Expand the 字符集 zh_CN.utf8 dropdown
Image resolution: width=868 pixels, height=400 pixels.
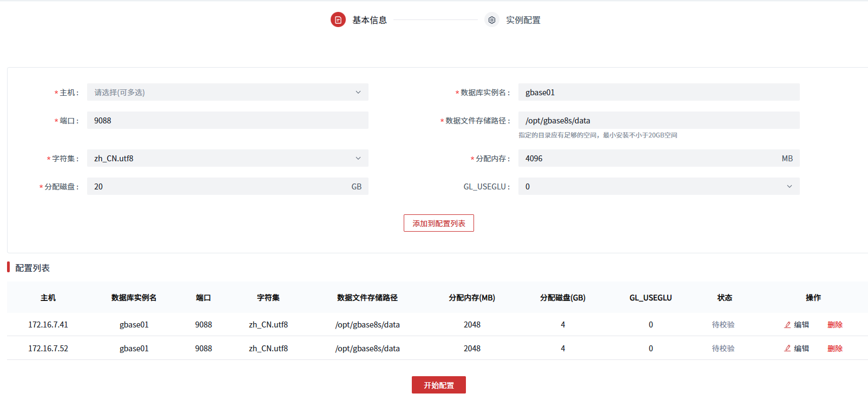[x=227, y=159]
